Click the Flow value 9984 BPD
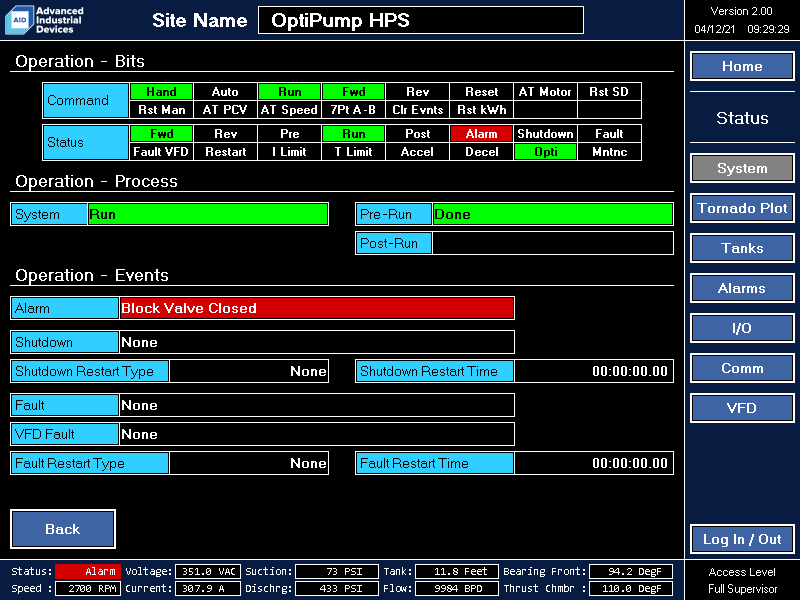 (x=457, y=588)
